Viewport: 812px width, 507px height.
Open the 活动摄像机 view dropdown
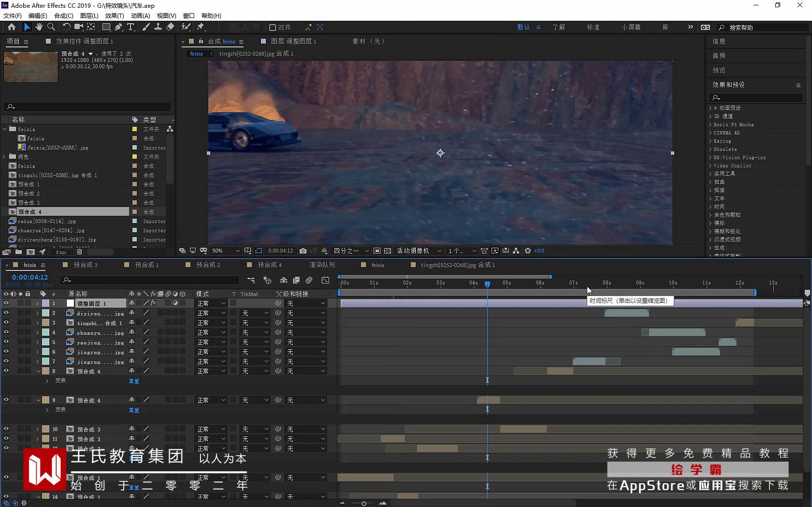click(419, 251)
